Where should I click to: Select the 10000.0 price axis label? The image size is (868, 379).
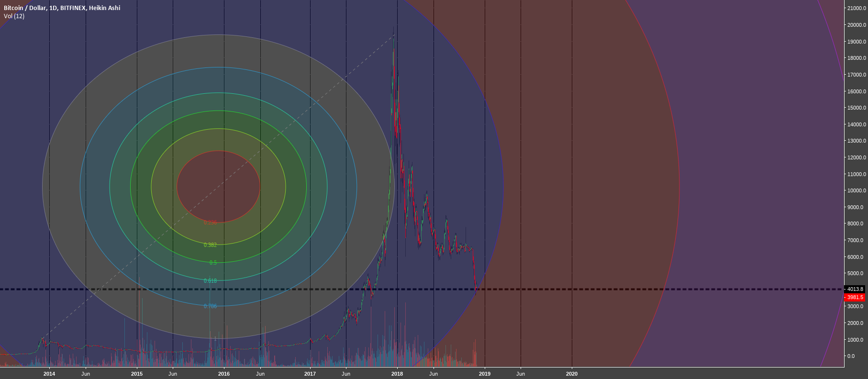[855, 190]
